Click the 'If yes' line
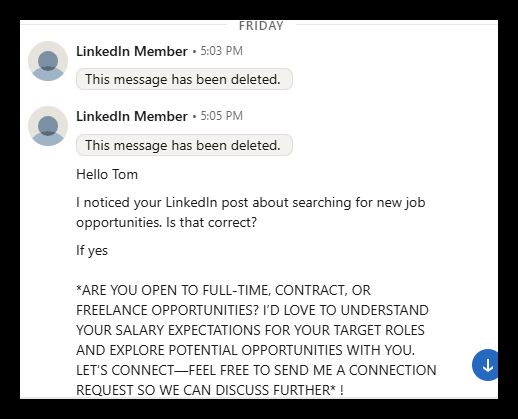This screenshot has height=419, width=518. click(92, 250)
